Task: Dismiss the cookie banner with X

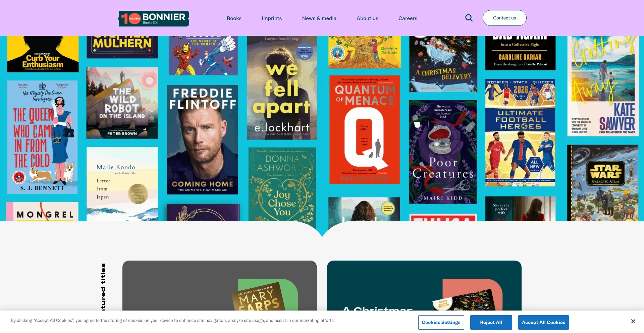Action: point(633,321)
